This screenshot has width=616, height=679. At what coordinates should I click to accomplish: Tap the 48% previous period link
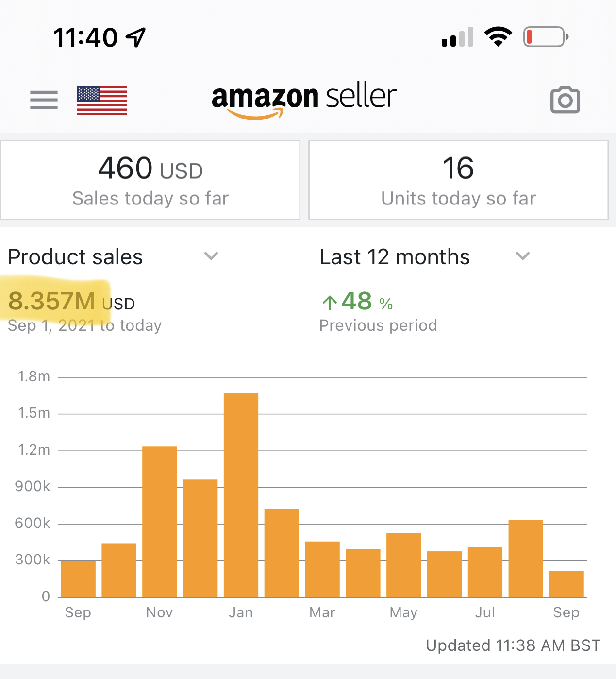[x=356, y=302]
